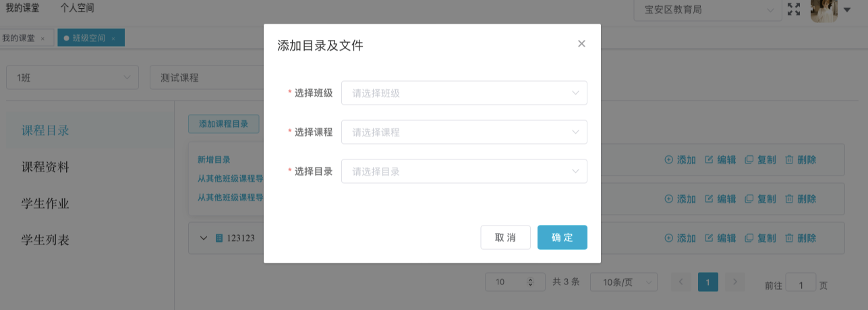Viewport: 868px width, 310px height.
Task: Select 学生作业 in the sidebar
Action: tap(45, 203)
